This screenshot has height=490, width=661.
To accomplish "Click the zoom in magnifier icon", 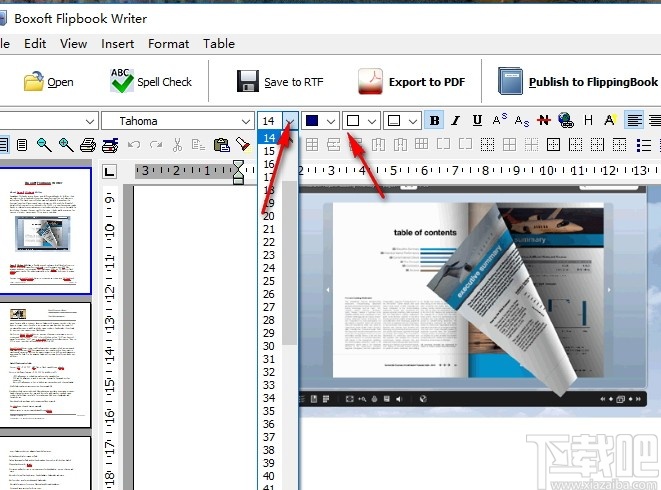I will coord(66,145).
